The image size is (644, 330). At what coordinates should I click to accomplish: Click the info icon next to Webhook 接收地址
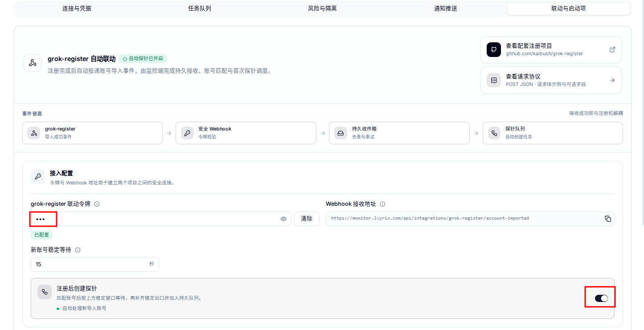[382, 204]
